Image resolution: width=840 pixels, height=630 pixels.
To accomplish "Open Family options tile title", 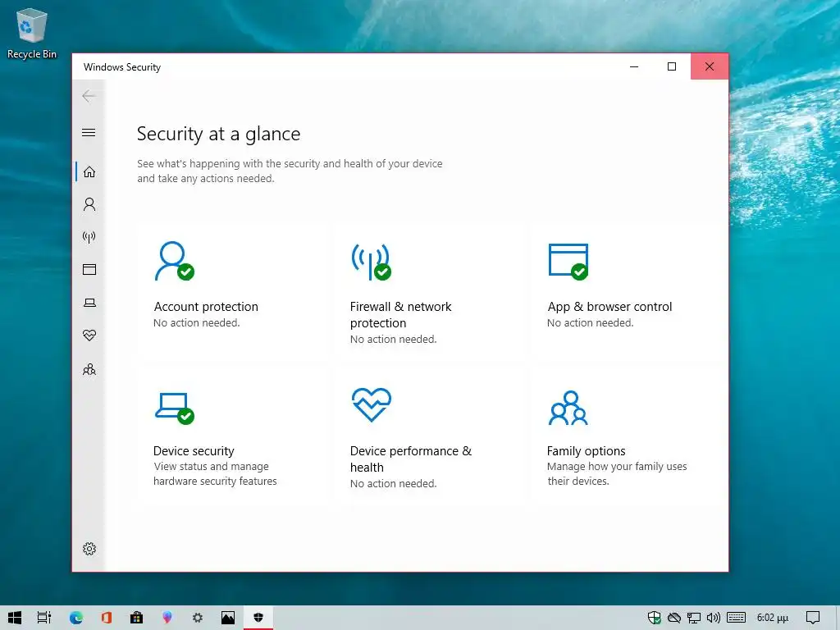I will pyautogui.click(x=586, y=451).
